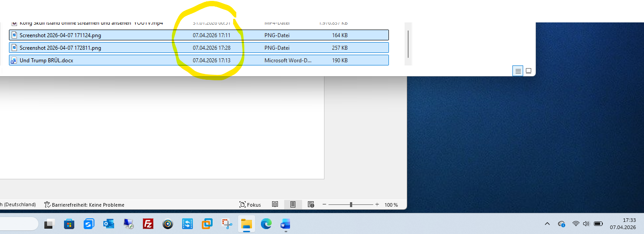This screenshot has height=234, width=644.
Task: Open Snipping Tool from the taskbar
Action: coord(227,224)
